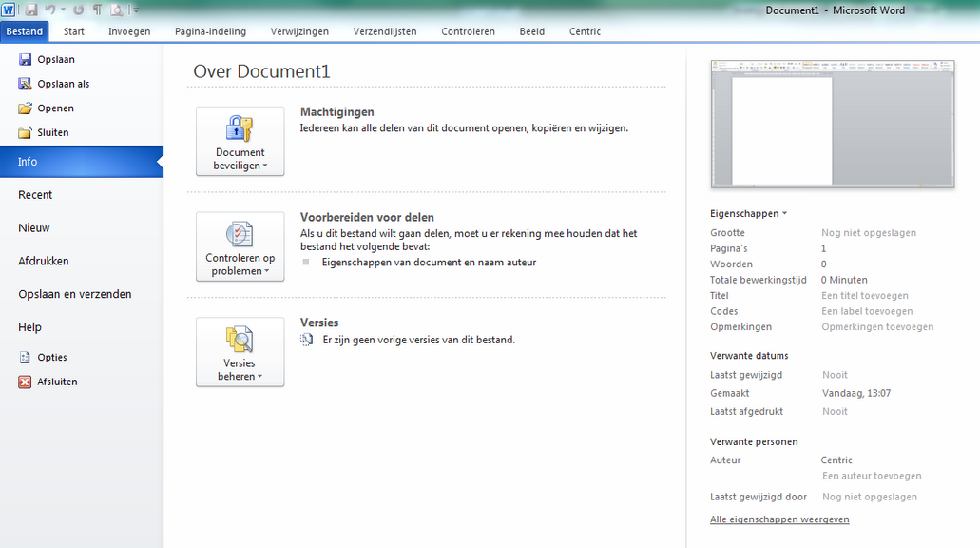980x548 pixels.
Task: Click the Save icon in Quick Access Toolbar
Action: pyautogui.click(x=31, y=10)
